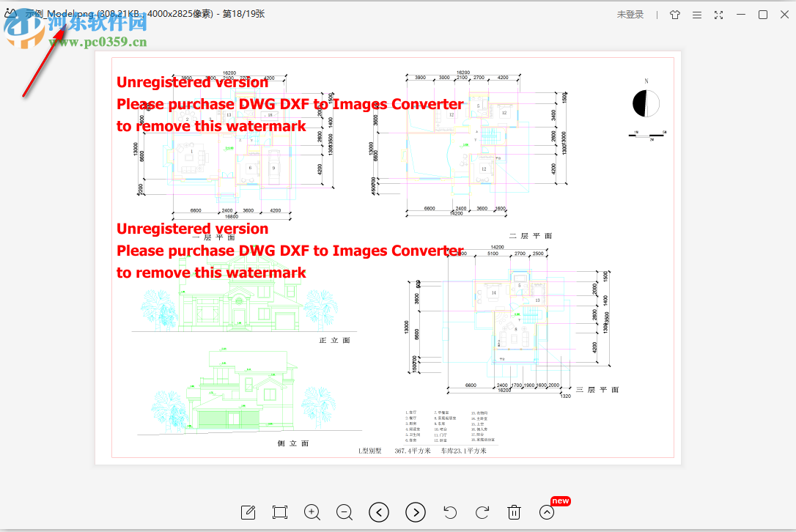Viewport: 796px width, 532px height.
Task: Go back to the previous image
Action: click(379, 512)
